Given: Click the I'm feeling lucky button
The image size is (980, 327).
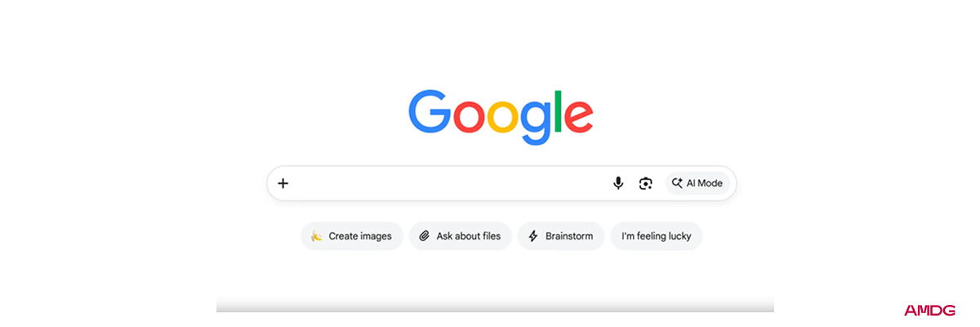Looking at the screenshot, I should click(x=657, y=236).
